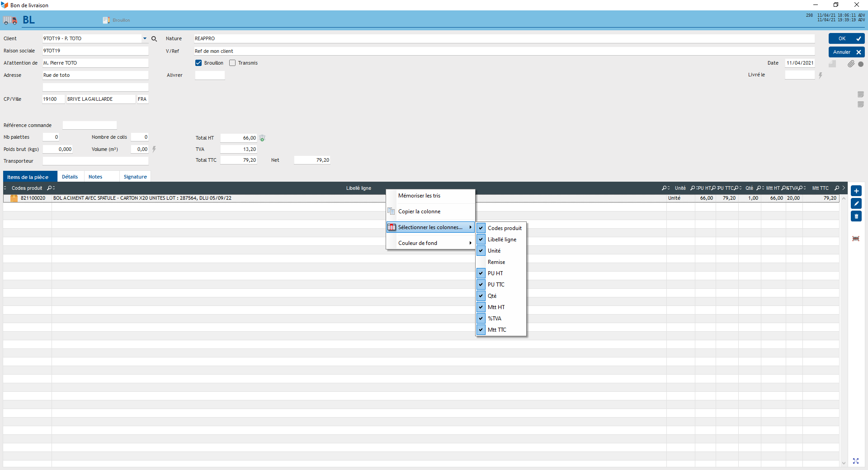
Task: Click the fullscreen expand grid icon
Action: (856, 461)
